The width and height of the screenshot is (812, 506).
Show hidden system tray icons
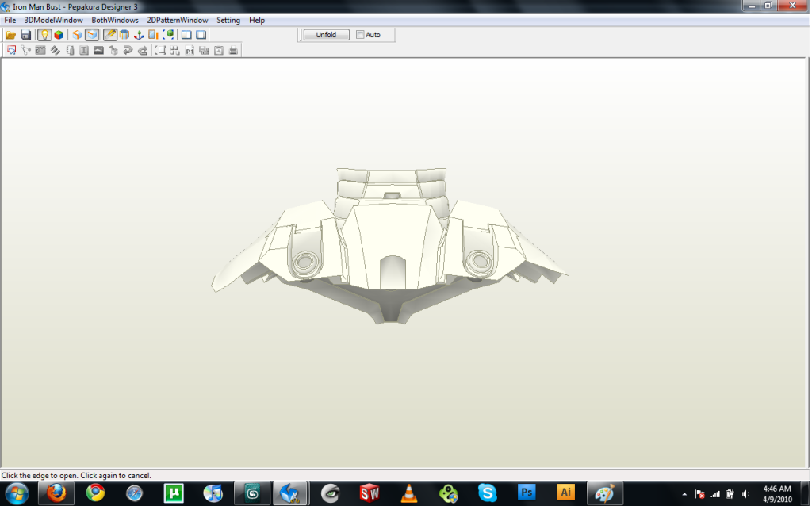coord(684,494)
